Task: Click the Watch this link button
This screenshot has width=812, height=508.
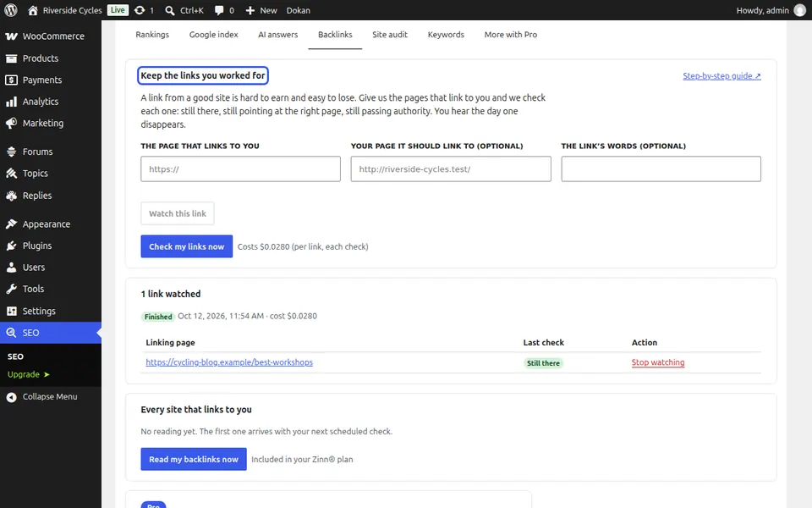Action: coord(178,213)
